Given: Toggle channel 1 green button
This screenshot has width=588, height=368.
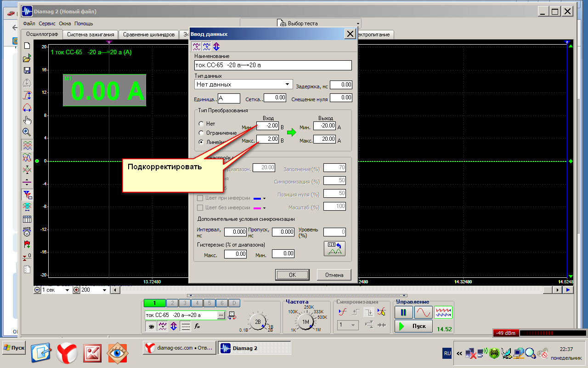Looking at the screenshot, I should pos(155,303).
